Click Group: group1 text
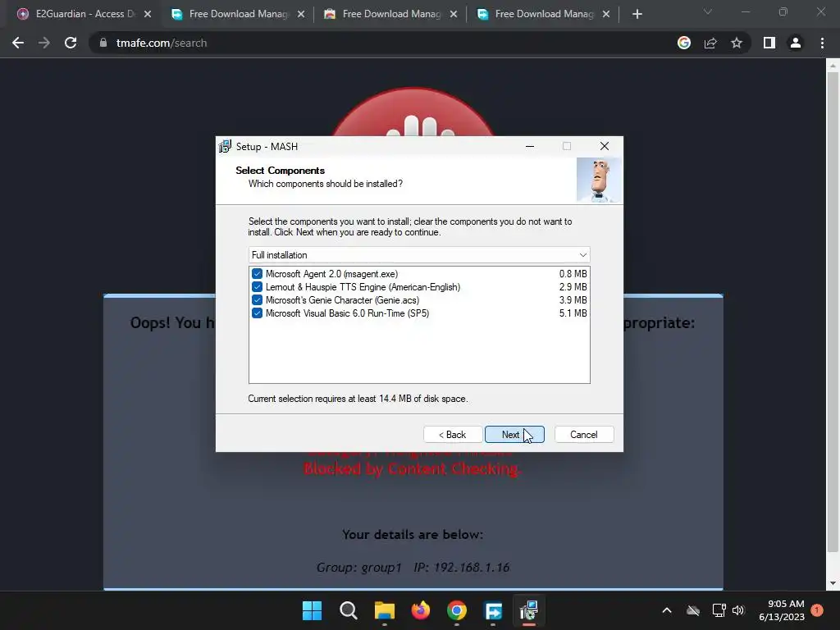The height and width of the screenshot is (630, 840). [359, 568]
